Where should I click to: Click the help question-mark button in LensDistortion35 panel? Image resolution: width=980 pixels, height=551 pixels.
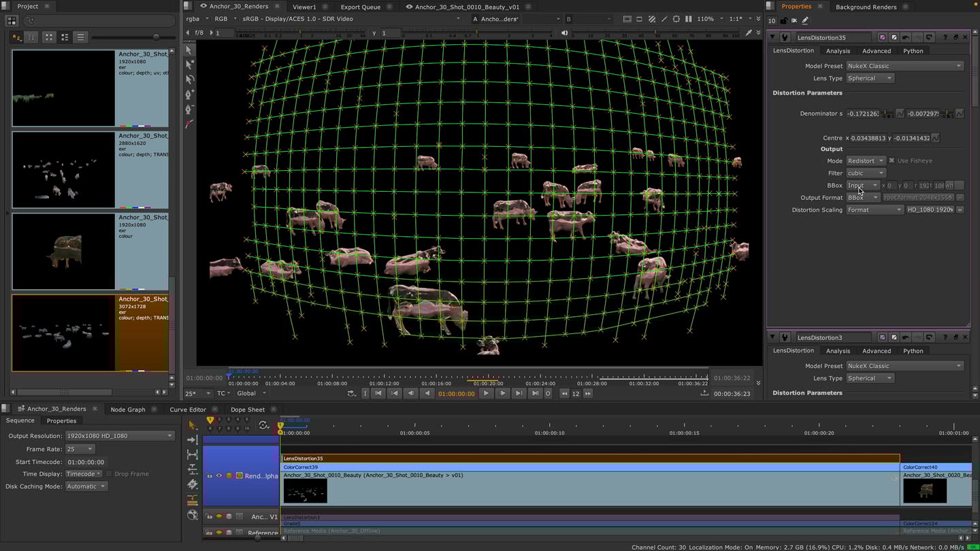945,37
